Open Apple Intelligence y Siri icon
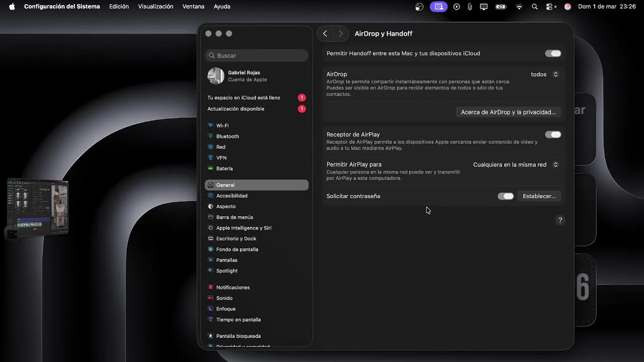 click(210, 228)
